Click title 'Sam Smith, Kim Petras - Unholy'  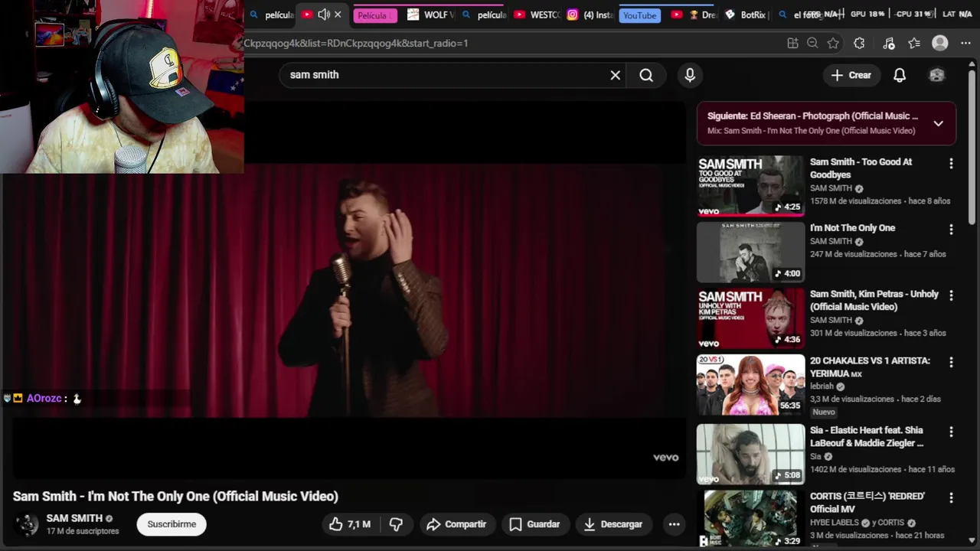click(874, 301)
